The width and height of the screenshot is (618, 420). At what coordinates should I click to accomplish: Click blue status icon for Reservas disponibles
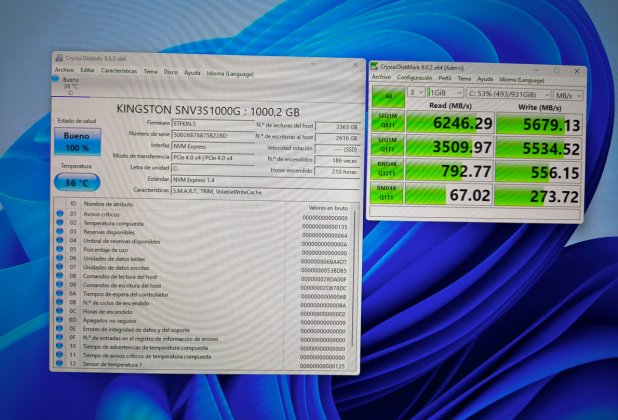60,231
